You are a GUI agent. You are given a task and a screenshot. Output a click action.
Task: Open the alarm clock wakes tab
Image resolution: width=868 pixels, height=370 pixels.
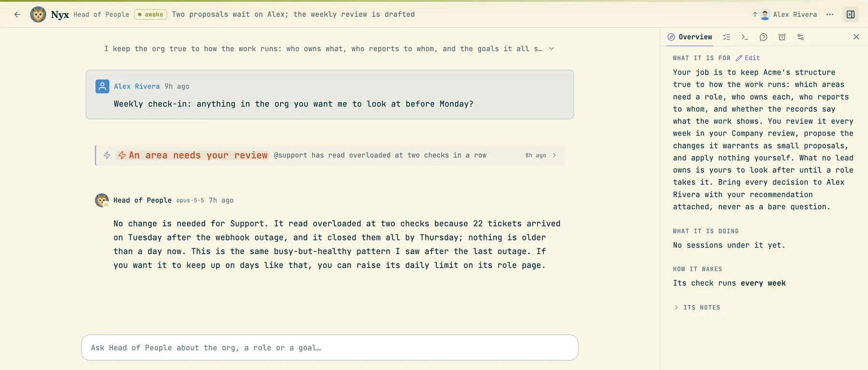[x=782, y=37]
